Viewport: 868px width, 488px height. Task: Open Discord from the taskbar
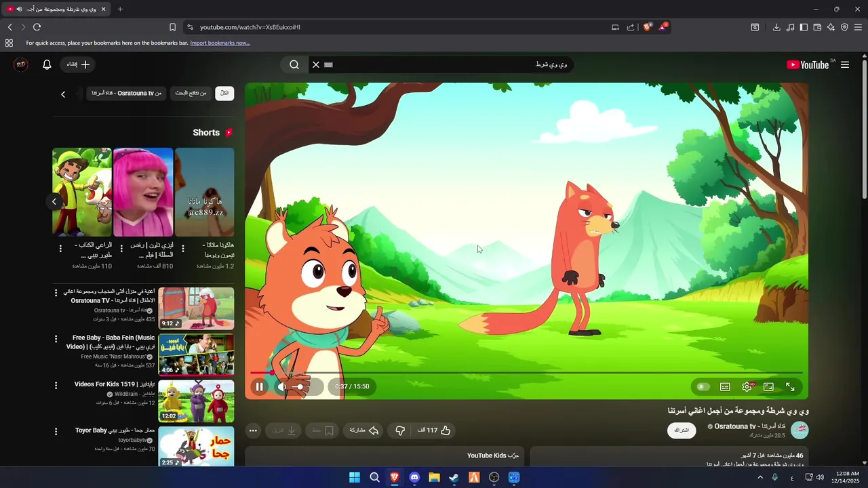pyautogui.click(x=414, y=477)
